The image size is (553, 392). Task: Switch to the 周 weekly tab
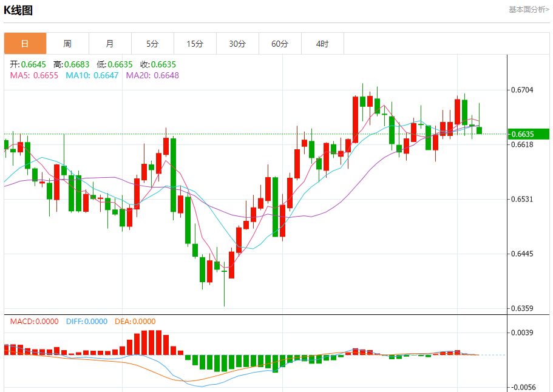(x=67, y=44)
